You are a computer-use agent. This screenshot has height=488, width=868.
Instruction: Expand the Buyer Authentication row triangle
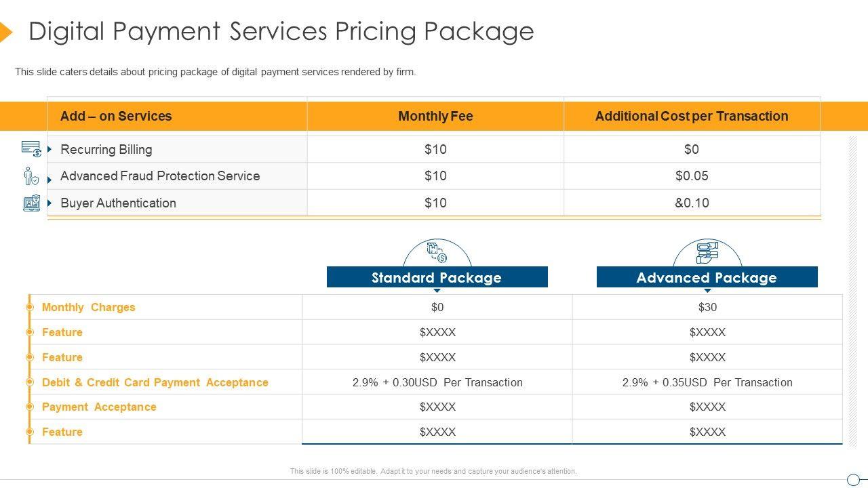point(50,203)
